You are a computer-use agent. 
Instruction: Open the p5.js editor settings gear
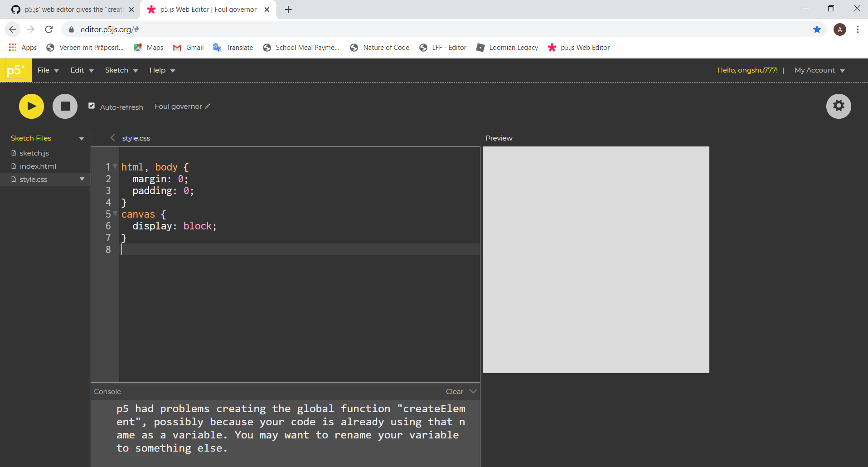click(838, 106)
